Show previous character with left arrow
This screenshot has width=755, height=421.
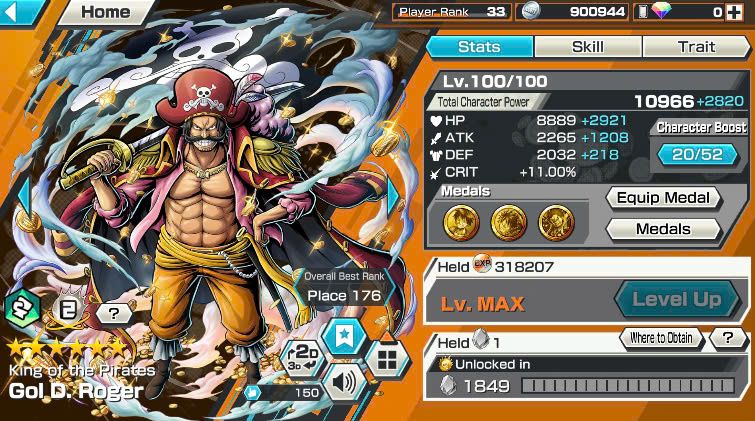coord(25,197)
